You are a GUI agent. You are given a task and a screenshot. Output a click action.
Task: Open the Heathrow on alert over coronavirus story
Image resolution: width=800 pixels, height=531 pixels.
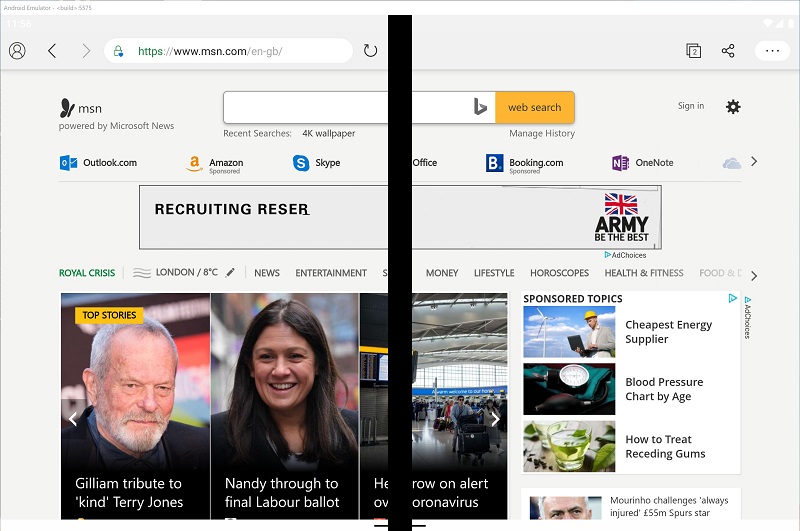click(x=434, y=406)
